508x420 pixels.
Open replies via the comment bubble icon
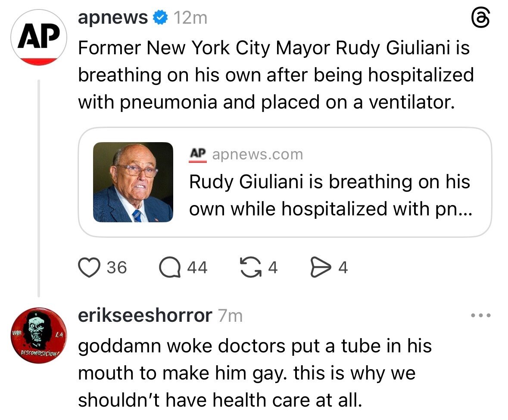(x=169, y=268)
